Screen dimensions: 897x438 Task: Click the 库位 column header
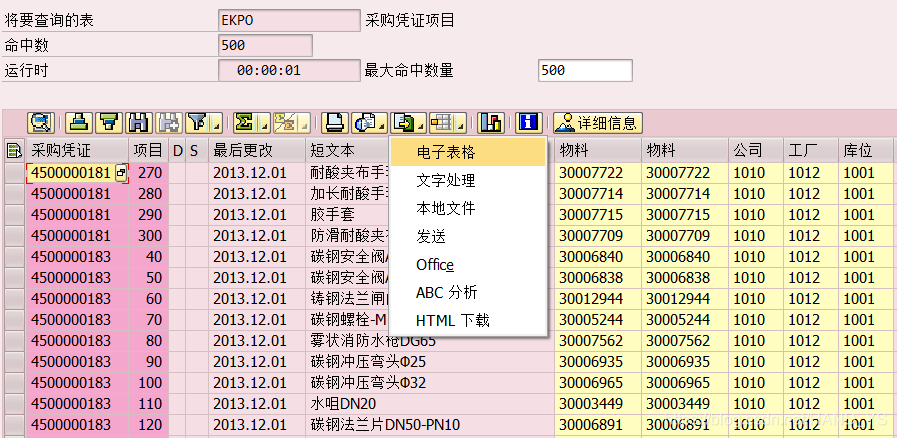pyautogui.click(x=866, y=150)
